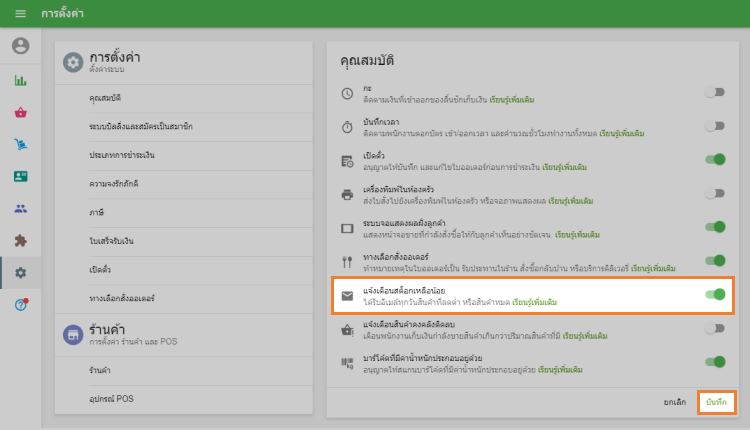This screenshot has width=750, height=430.
Task: Open inventory cart icon in sidebar
Action: coord(20,145)
